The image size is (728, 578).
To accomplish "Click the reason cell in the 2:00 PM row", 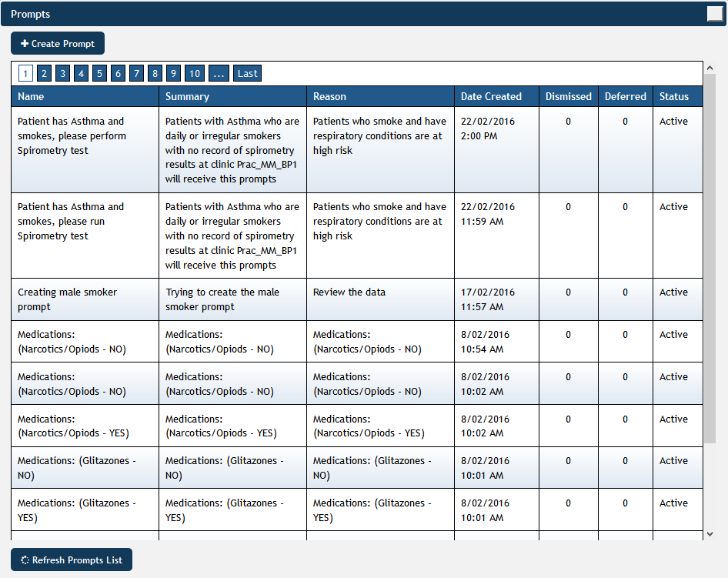I will [380, 150].
